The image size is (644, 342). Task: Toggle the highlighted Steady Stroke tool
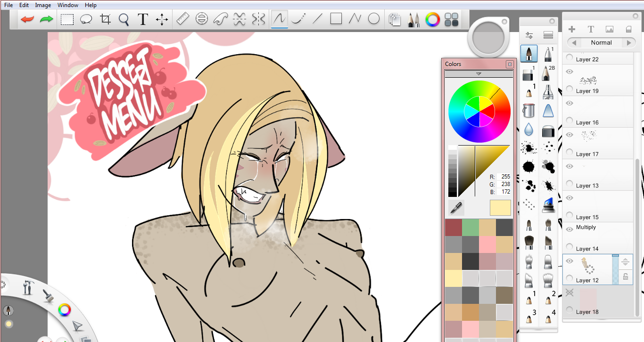click(280, 19)
